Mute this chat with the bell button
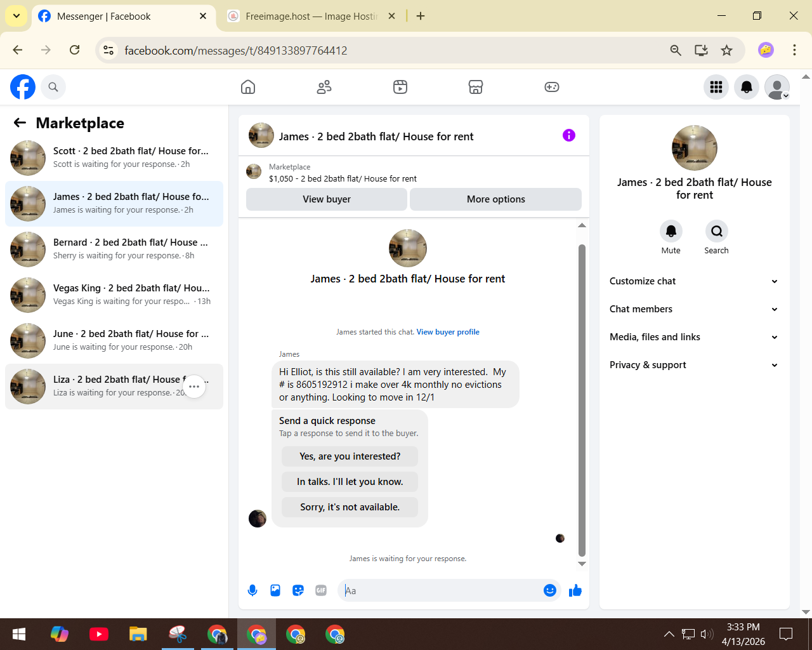Image resolution: width=812 pixels, height=650 pixels. click(x=671, y=231)
